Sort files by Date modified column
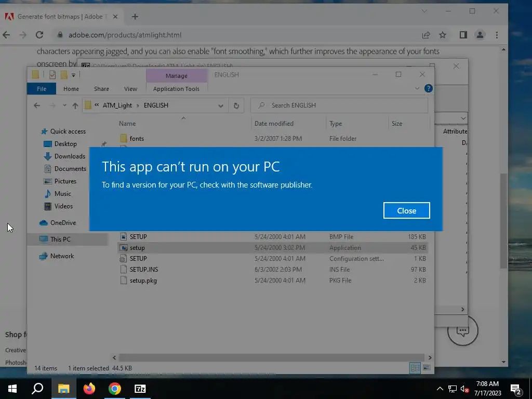Image resolution: width=532 pixels, height=399 pixels. pos(274,124)
